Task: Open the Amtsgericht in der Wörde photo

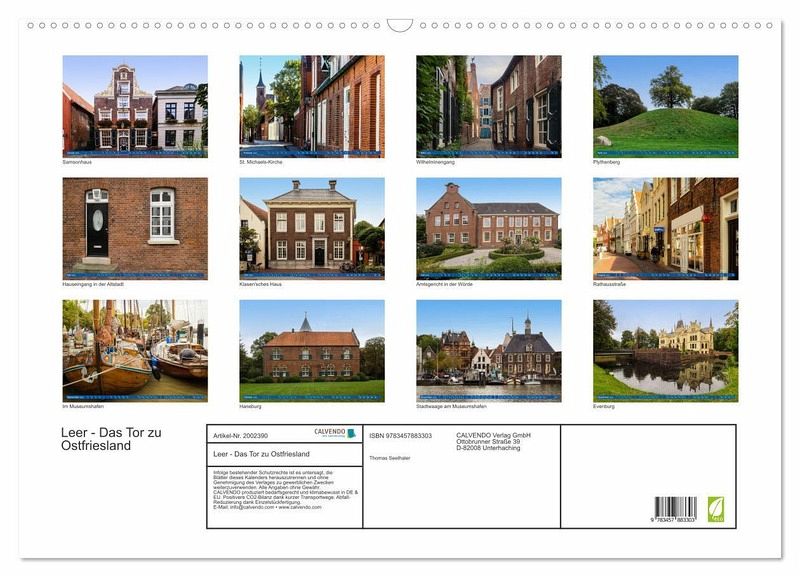Action: 489,229
